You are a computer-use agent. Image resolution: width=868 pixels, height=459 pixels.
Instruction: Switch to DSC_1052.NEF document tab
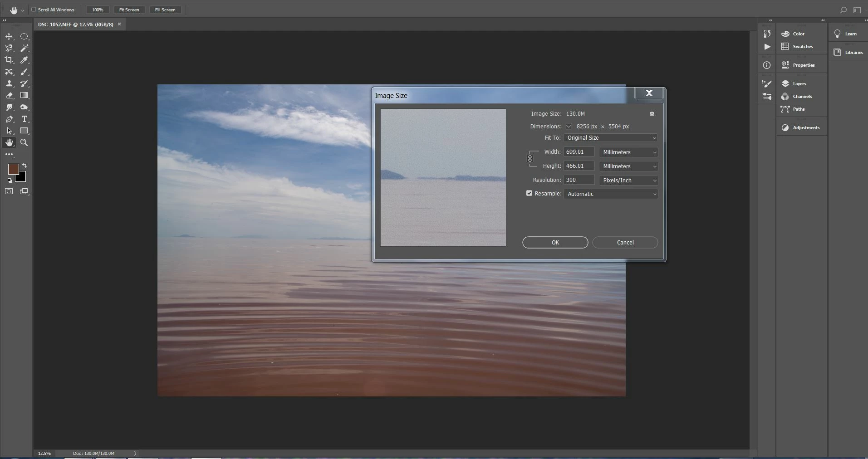pos(76,24)
